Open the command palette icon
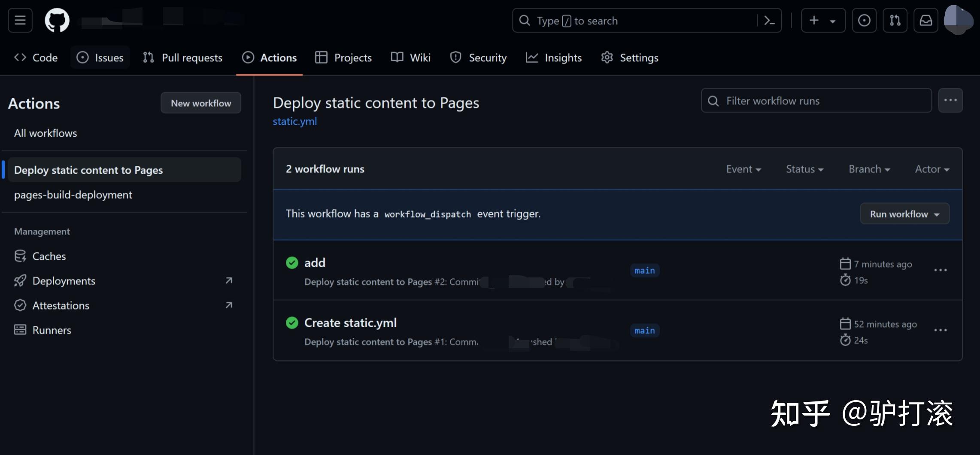980x455 pixels. 770,21
